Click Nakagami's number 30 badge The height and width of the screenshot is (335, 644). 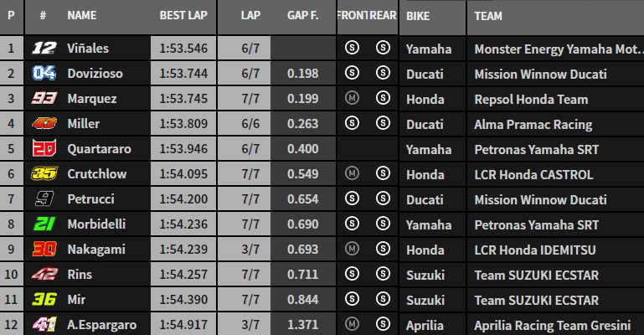[44, 250]
